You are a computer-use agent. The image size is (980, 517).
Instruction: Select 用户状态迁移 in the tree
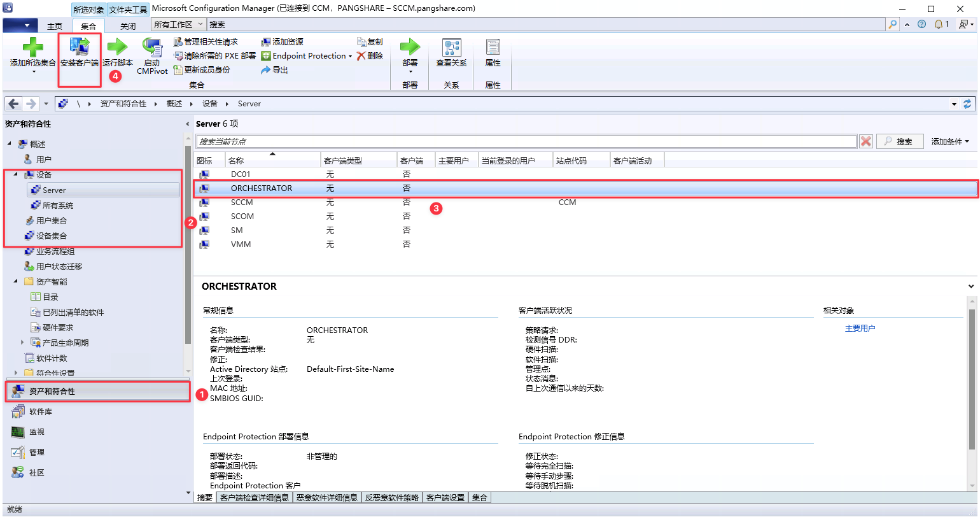59,266
